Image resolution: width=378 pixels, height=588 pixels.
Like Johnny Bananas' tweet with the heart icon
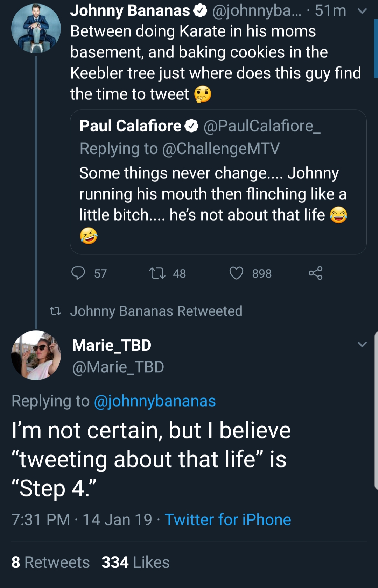(x=236, y=273)
